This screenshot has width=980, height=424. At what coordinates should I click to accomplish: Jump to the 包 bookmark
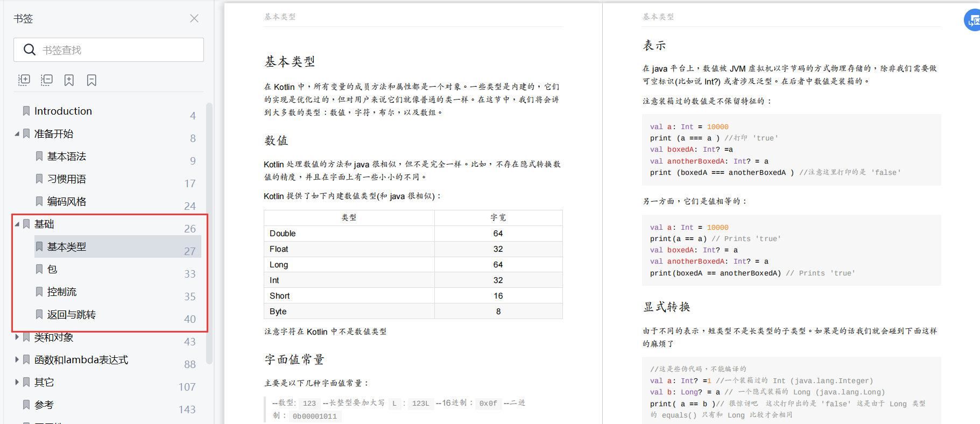(x=52, y=269)
